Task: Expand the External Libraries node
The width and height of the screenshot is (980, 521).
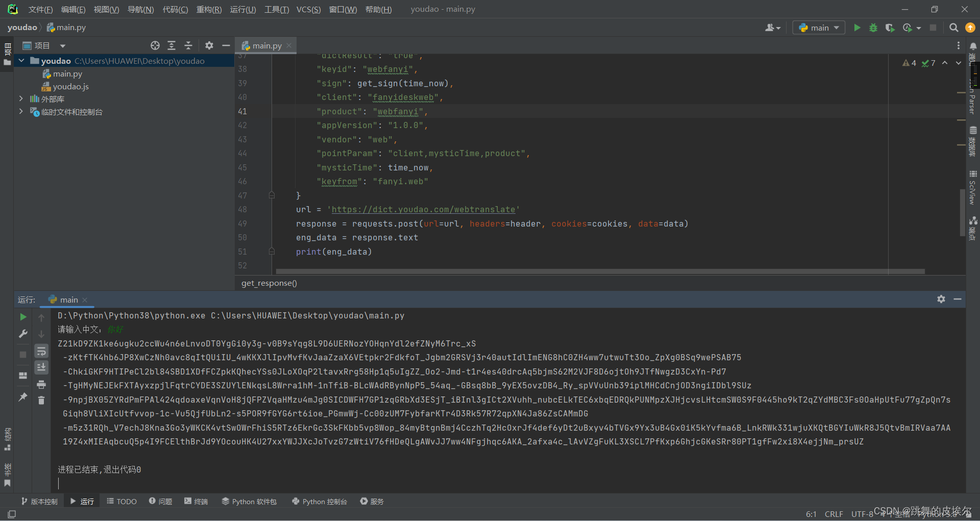Action: point(21,98)
